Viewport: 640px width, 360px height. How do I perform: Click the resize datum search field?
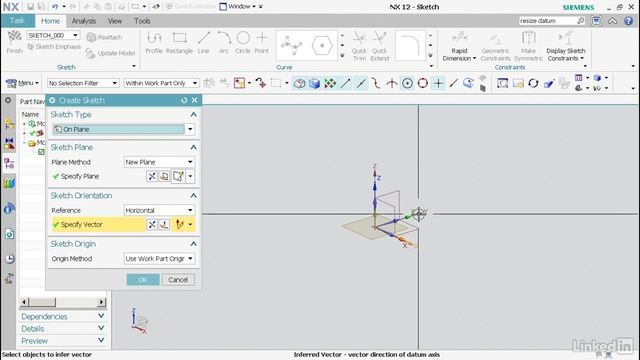pyautogui.click(x=547, y=21)
